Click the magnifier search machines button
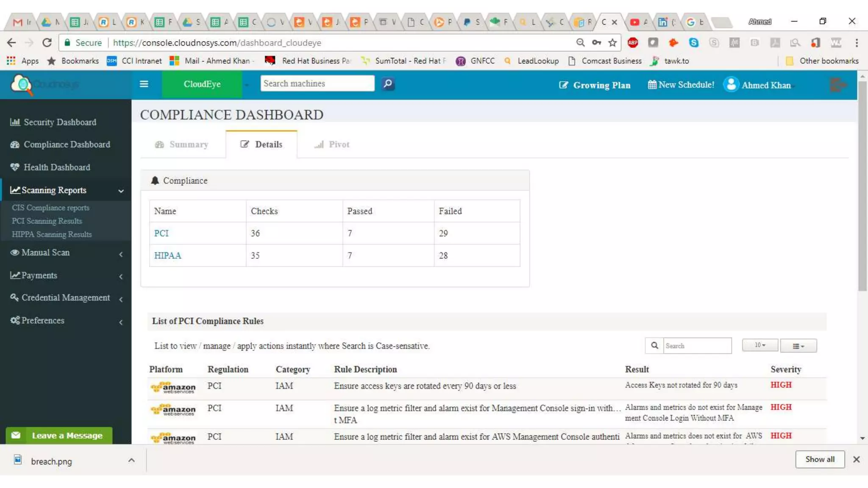Screen dimensions: 868x488 click(x=388, y=84)
